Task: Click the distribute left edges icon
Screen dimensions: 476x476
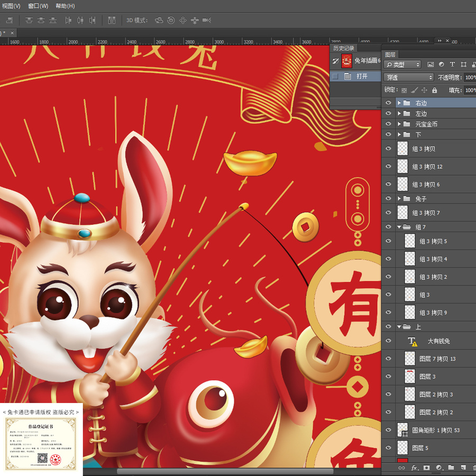Action: point(68,20)
